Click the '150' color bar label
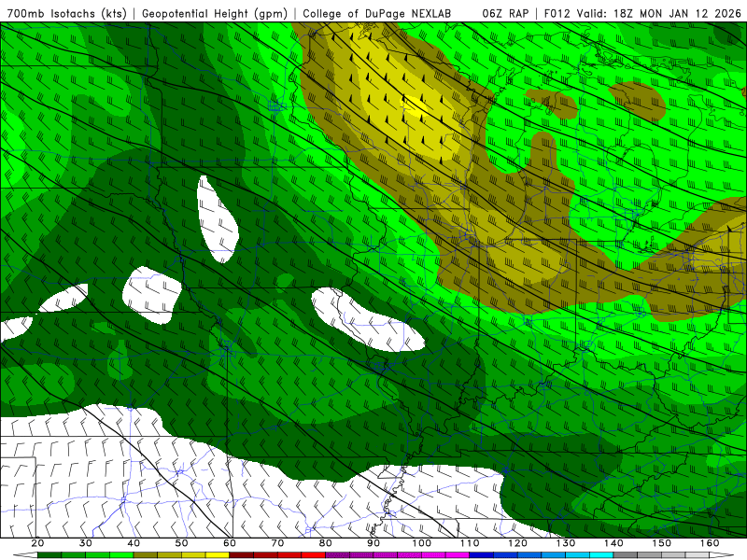The image size is (747, 560). pos(662,543)
